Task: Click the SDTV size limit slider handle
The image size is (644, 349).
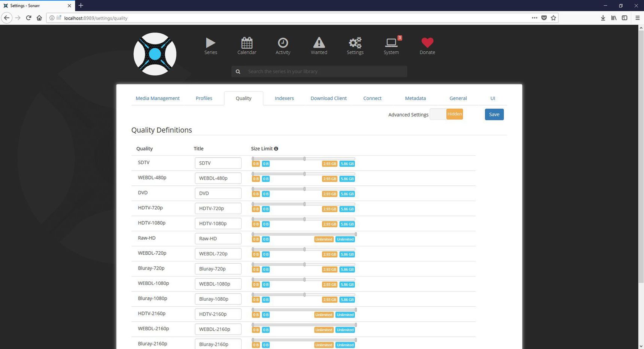Action: (x=304, y=159)
